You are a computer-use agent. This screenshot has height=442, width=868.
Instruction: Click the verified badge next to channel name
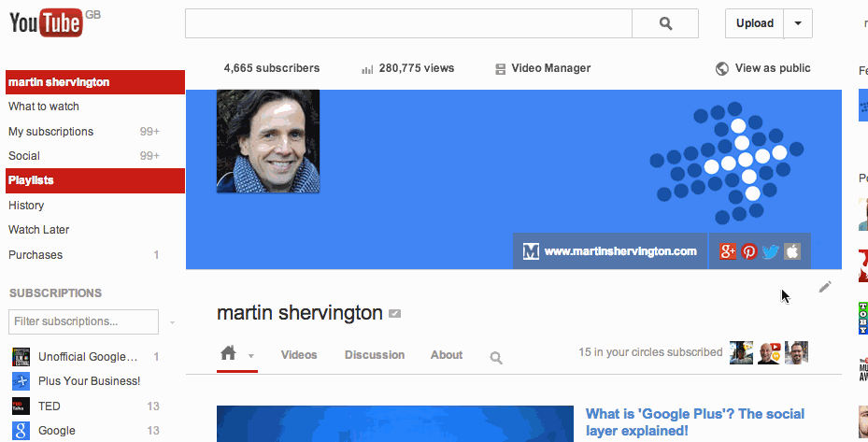pyautogui.click(x=394, y=313)
